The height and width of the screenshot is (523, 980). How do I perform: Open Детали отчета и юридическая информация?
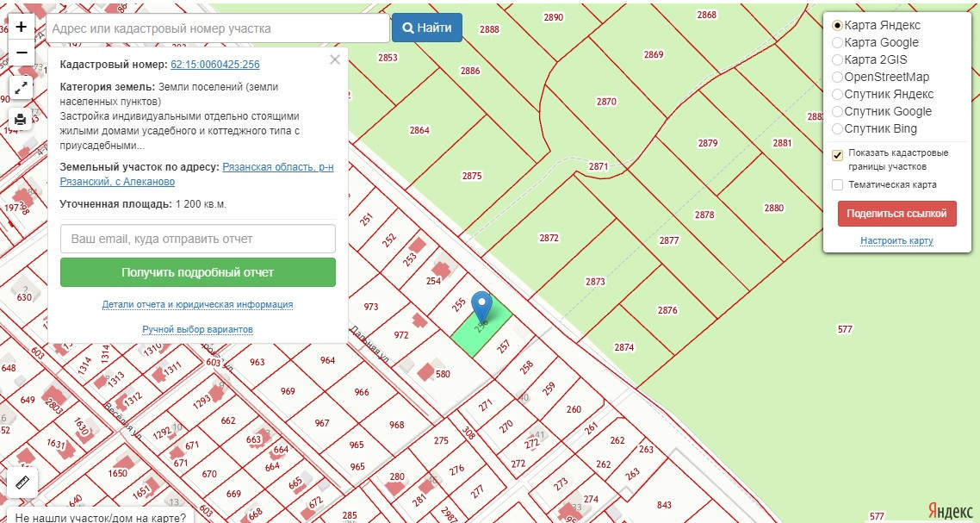click(197, 305)
